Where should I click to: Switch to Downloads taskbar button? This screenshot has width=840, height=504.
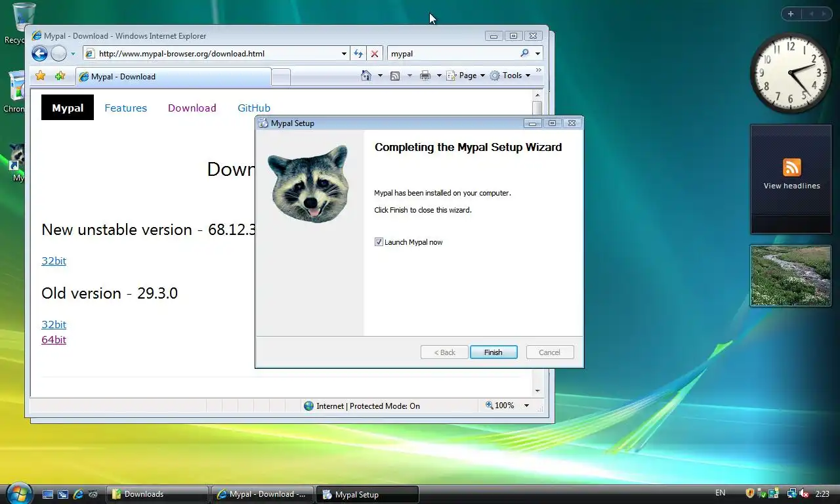[157, 494]
